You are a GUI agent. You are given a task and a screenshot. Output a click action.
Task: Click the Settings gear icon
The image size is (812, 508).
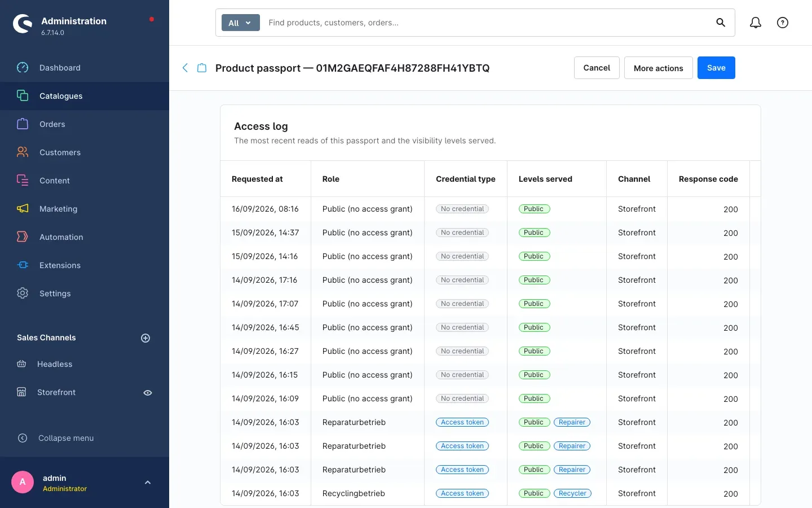pos(23,294)
